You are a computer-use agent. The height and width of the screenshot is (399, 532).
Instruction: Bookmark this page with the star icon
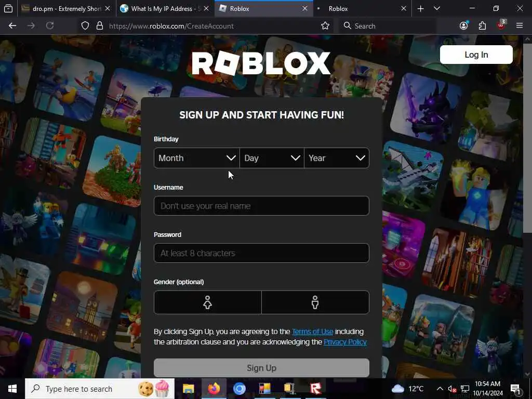point(325,26)
